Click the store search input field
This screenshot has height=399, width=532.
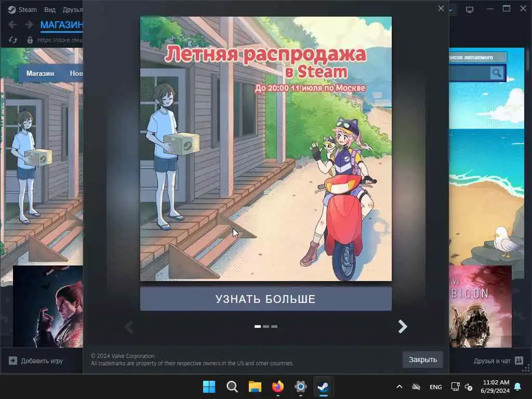tap(469, 73)
